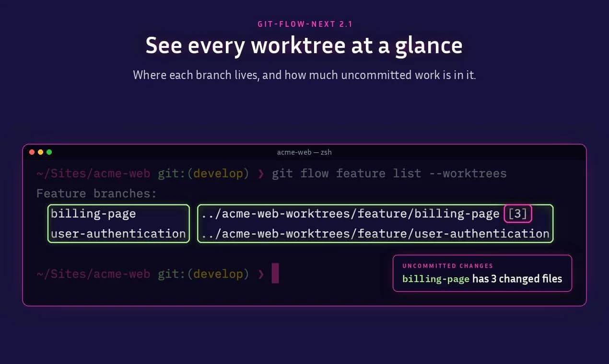This screenshot has height=364, width=609.
Task: Click 'billing-page has 3 changed files' callout text
Action: tap(482, 279)
